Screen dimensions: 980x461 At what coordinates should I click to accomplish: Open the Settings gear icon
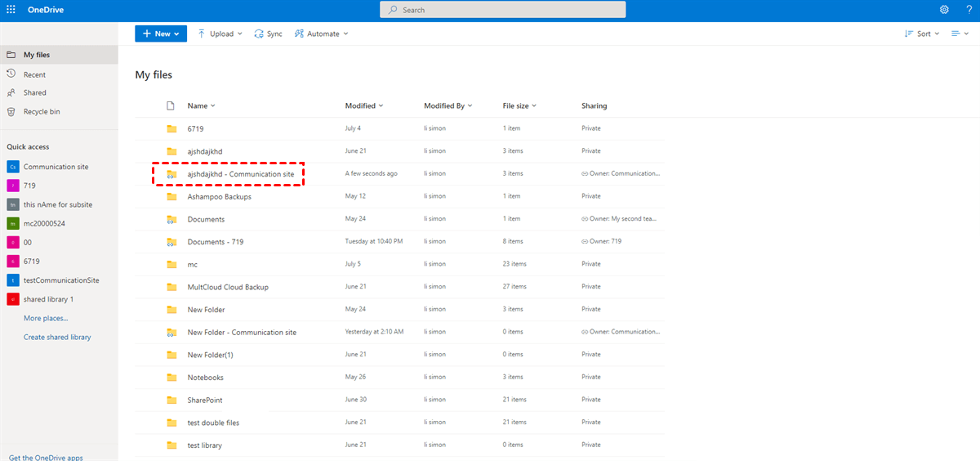[944, 10]
